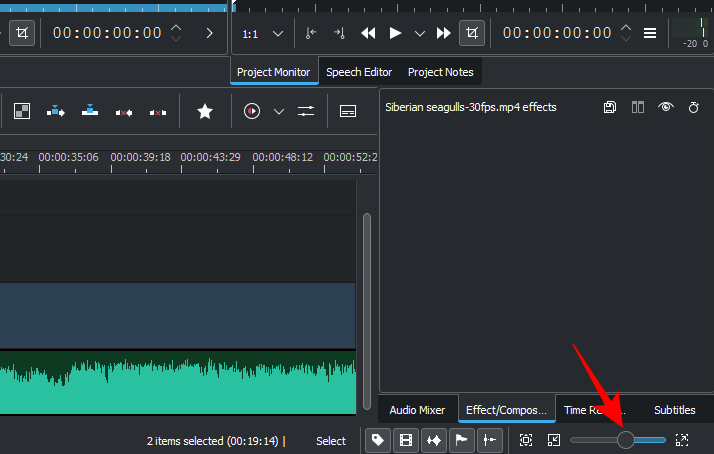The image size is (714, 454).
Task: Click the insert clip zone tool icon
Action: [56, 111]
